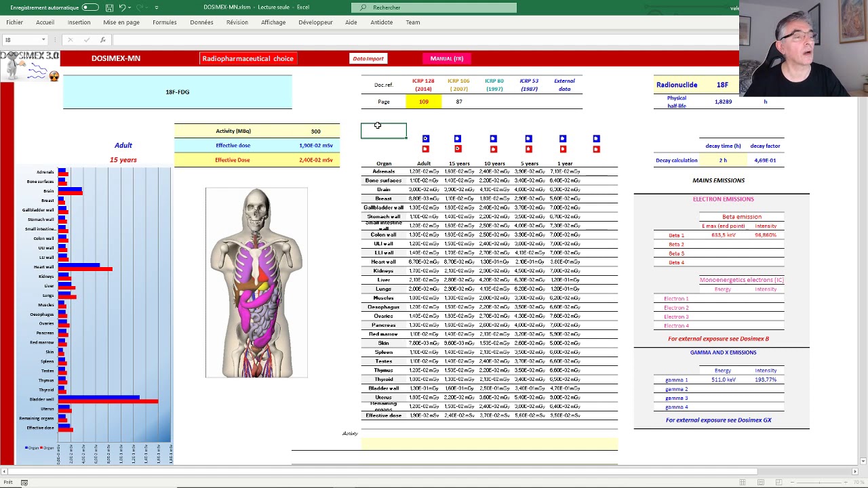868x488 pixels.
Task: Toggle the Enregistrement automatique switch
Action: 90,7
